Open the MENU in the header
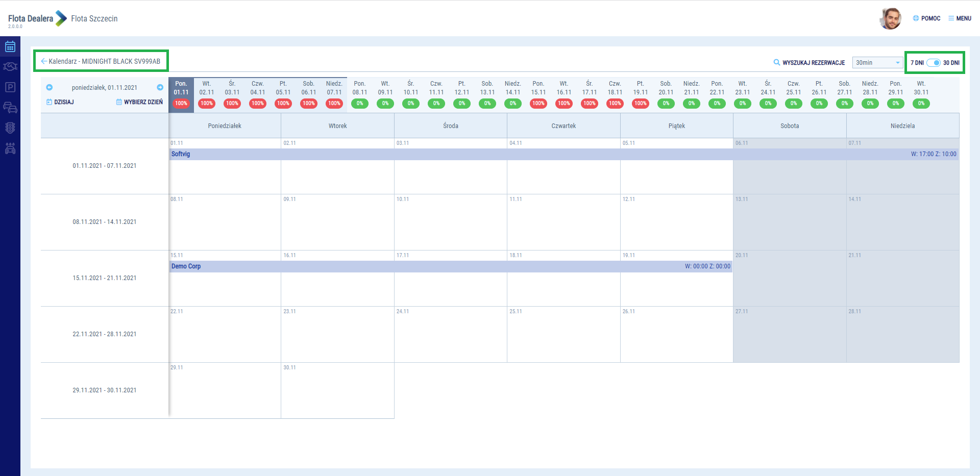This screenshot has width=980, height=476. 960,18
